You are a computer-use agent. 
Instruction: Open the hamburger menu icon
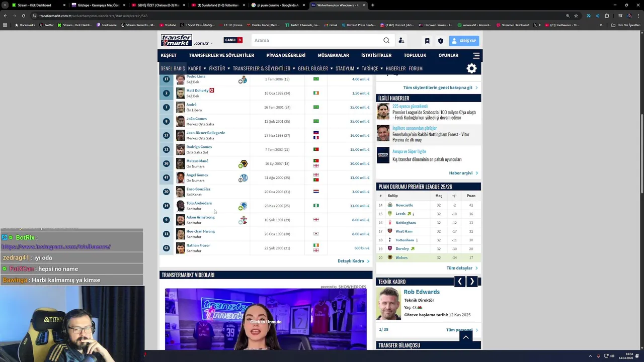pyautogui.click(x=476, y=55)
